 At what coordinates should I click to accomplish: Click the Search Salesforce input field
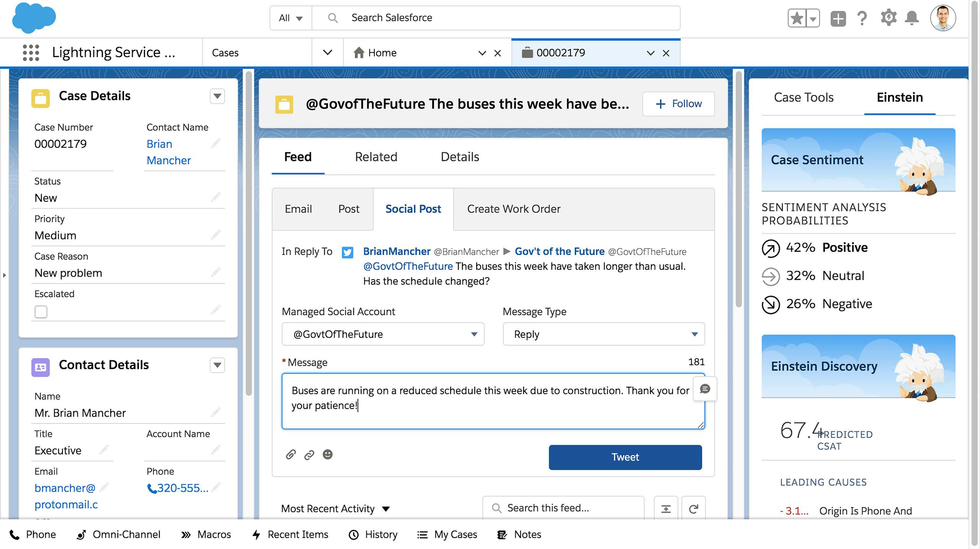point(496,18)
